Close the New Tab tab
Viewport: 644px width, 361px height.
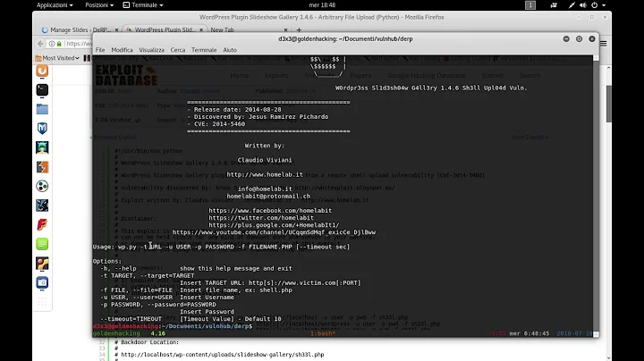(285, 30)
